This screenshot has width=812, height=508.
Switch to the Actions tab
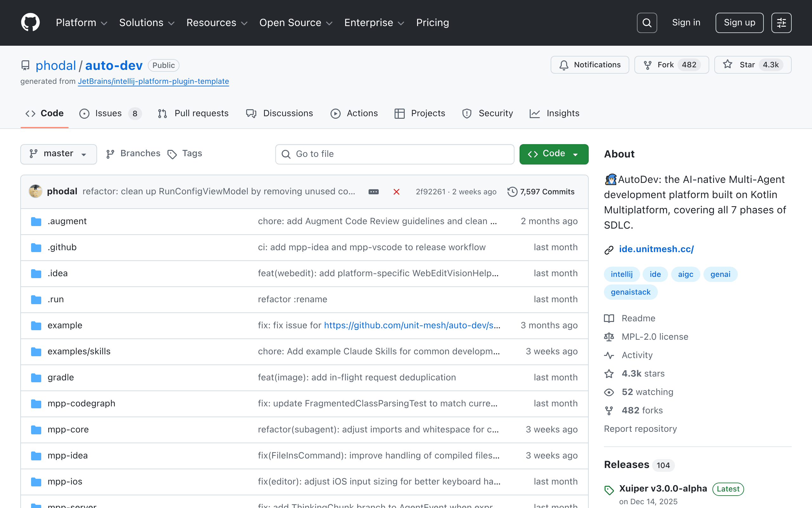coord(354,114)
